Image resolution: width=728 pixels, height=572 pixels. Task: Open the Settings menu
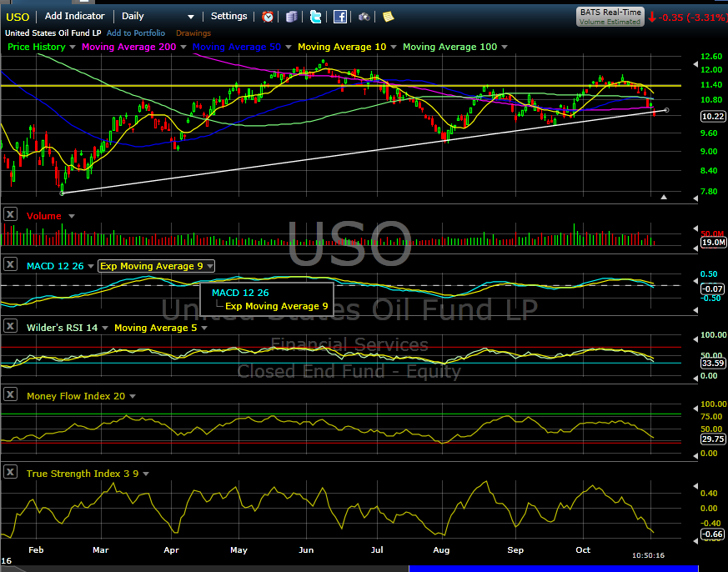pyautogui.click(x=228, y=16)
